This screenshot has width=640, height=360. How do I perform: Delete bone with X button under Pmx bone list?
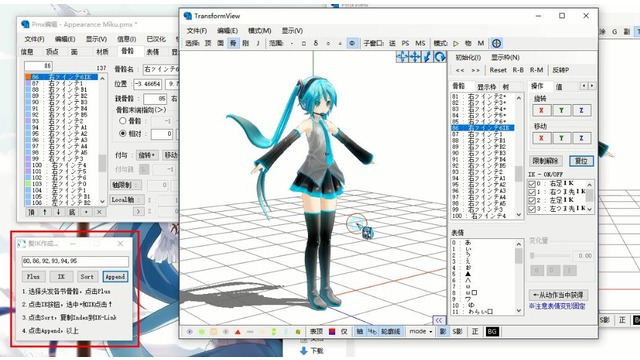(x=99, y=212)
